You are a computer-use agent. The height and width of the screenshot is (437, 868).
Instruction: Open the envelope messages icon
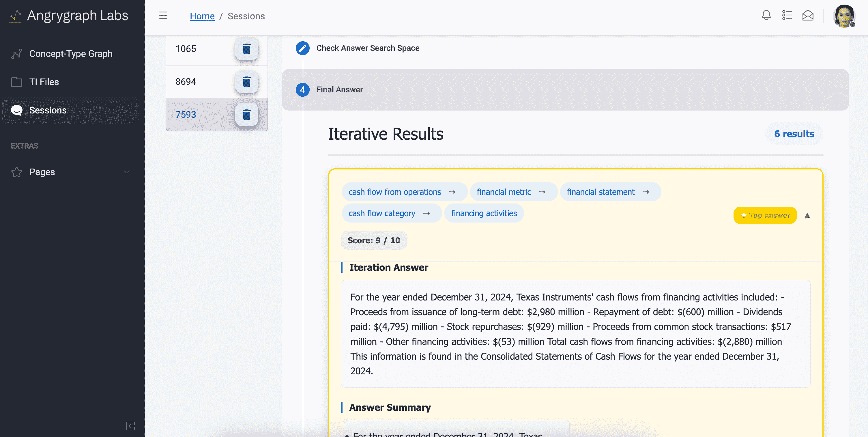click(808, 16)
